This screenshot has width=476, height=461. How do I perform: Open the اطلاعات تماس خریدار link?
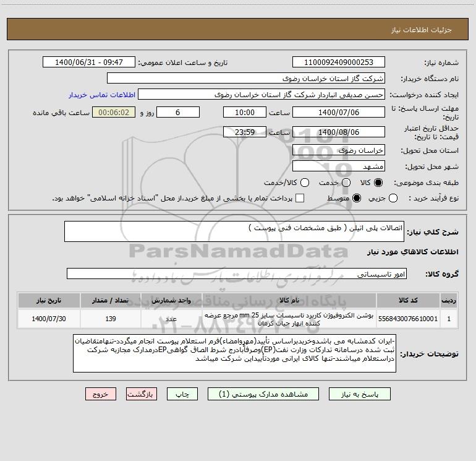[x=102, y=95]
